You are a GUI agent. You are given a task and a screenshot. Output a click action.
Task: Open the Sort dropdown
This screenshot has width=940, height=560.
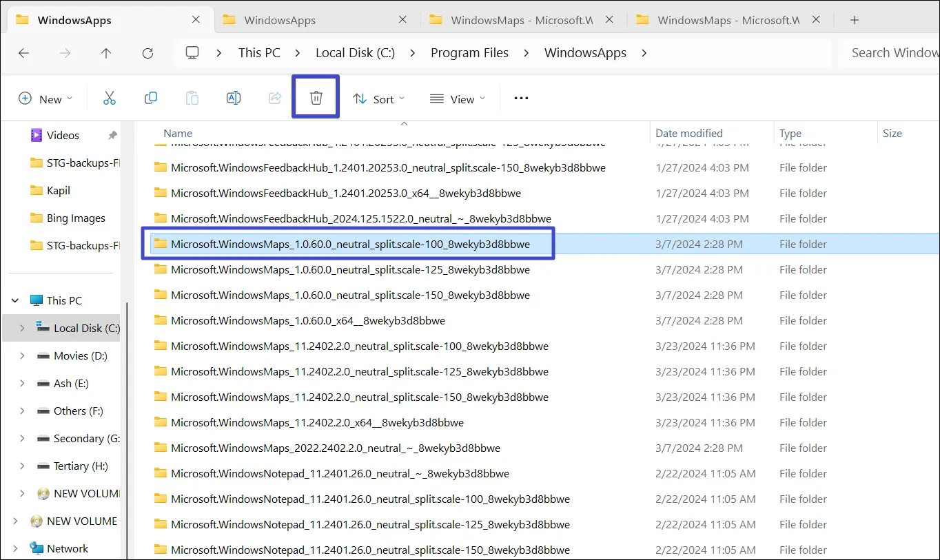tap(378, 98)
